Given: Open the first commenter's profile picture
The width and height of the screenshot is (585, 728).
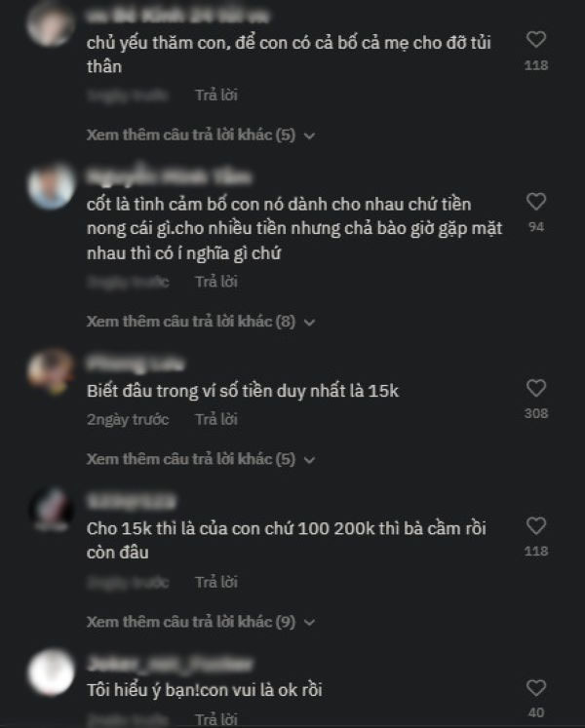Looking at the screenshot, I should [50, 24].
